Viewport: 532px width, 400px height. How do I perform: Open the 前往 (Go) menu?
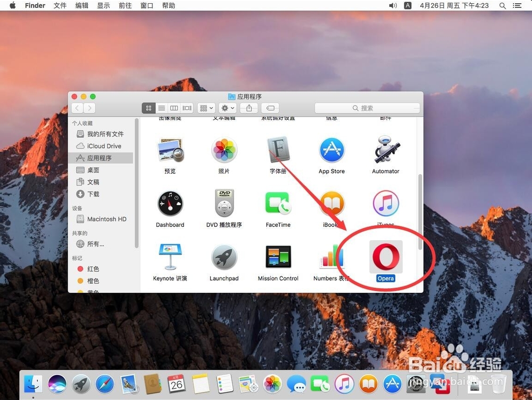[125, 5]
